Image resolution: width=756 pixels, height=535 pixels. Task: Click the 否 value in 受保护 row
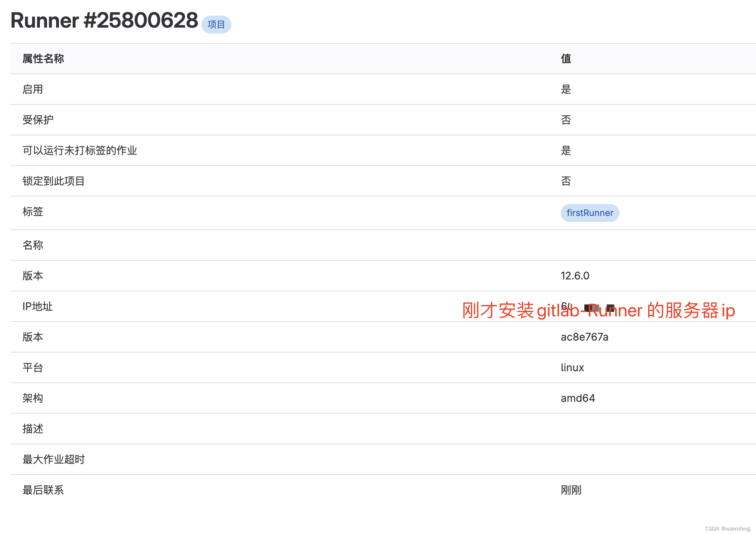pos(566,120)
